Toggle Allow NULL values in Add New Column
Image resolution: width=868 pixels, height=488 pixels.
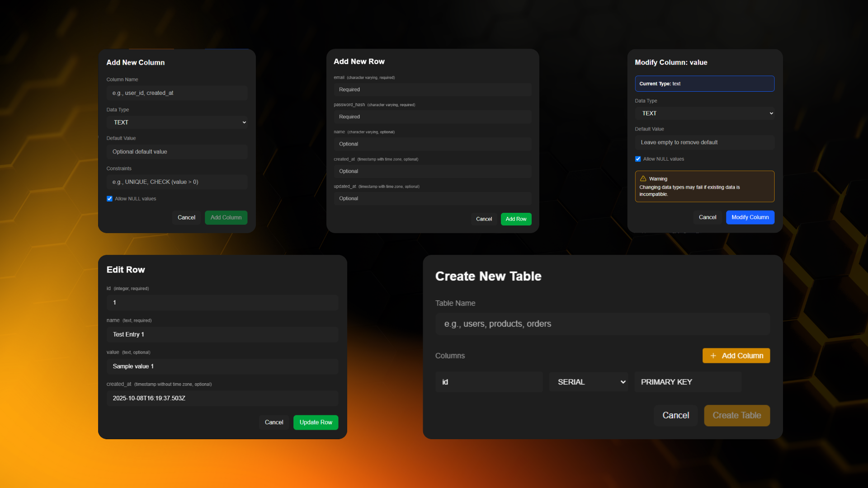(x=109, y=199)
